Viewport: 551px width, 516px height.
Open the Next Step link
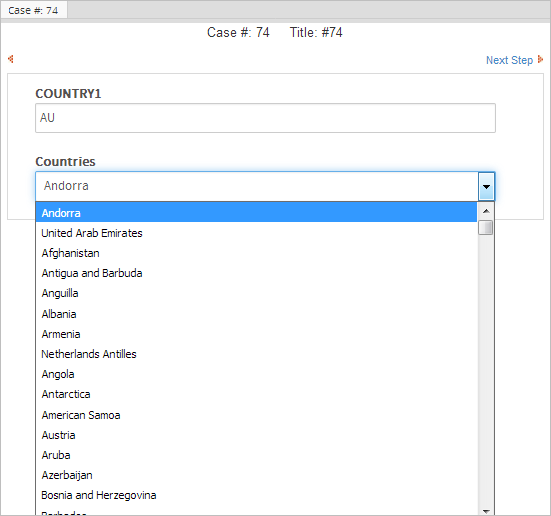click(509, 60)
